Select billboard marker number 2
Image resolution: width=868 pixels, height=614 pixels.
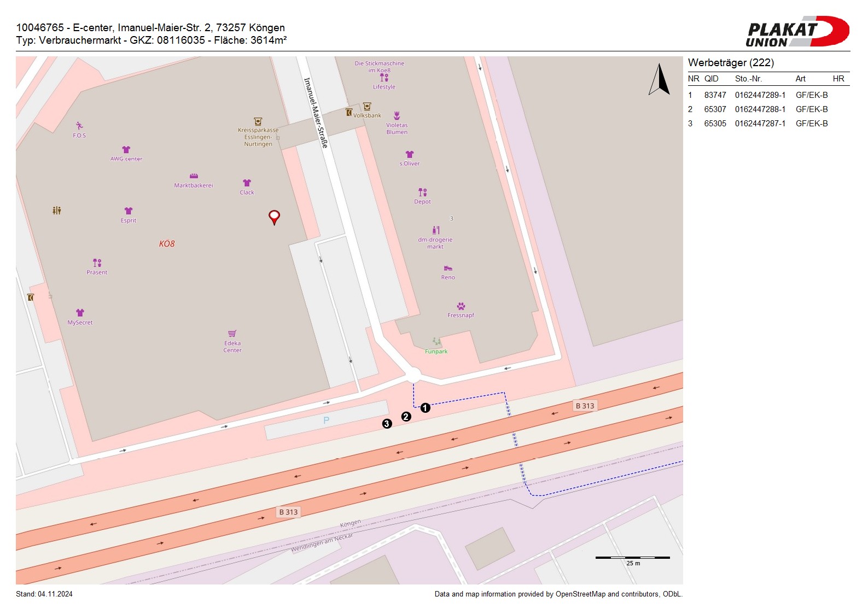(406, 417)
